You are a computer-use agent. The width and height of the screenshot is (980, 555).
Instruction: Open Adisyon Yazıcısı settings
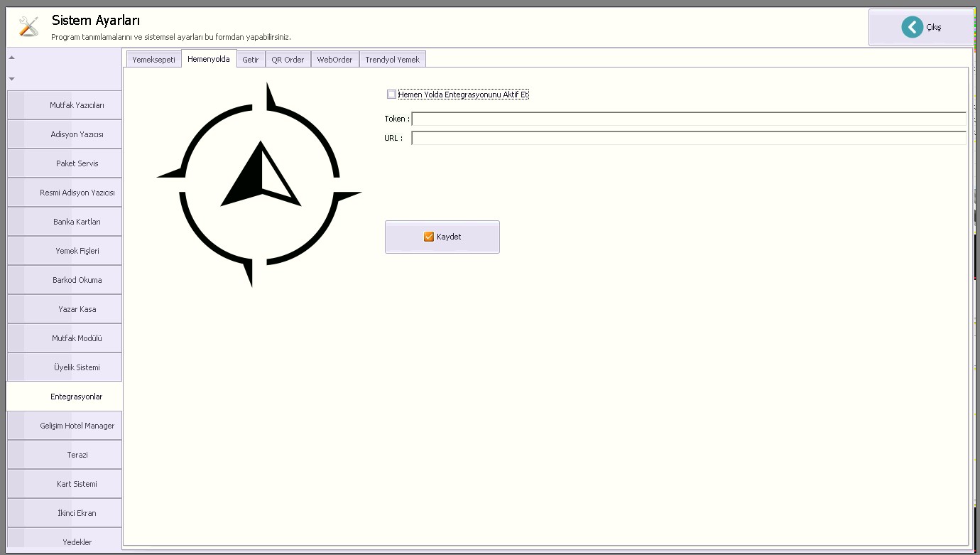[x=65, y=134]
